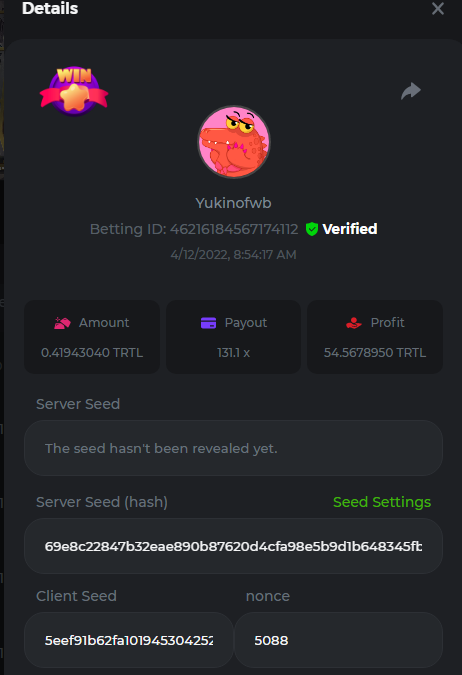Click the Yukinofwb username
The width and height of the screenshot is (462, 675).
(233, 203)
